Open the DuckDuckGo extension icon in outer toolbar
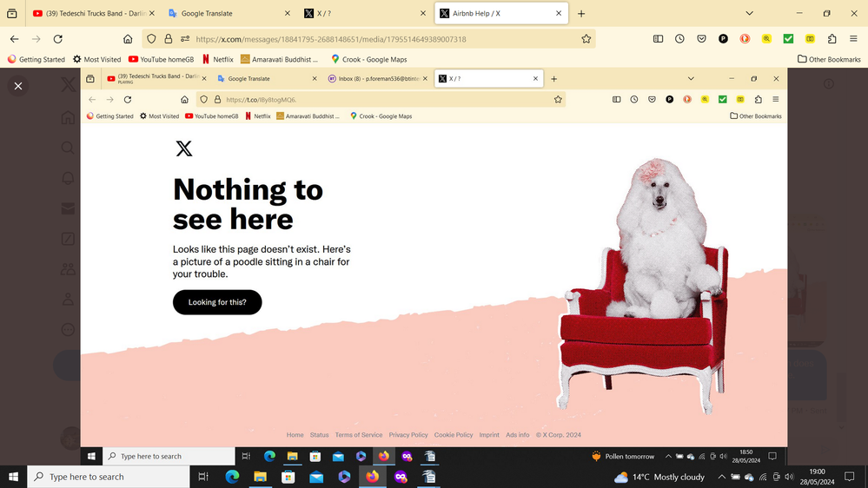 pos(745,39)
